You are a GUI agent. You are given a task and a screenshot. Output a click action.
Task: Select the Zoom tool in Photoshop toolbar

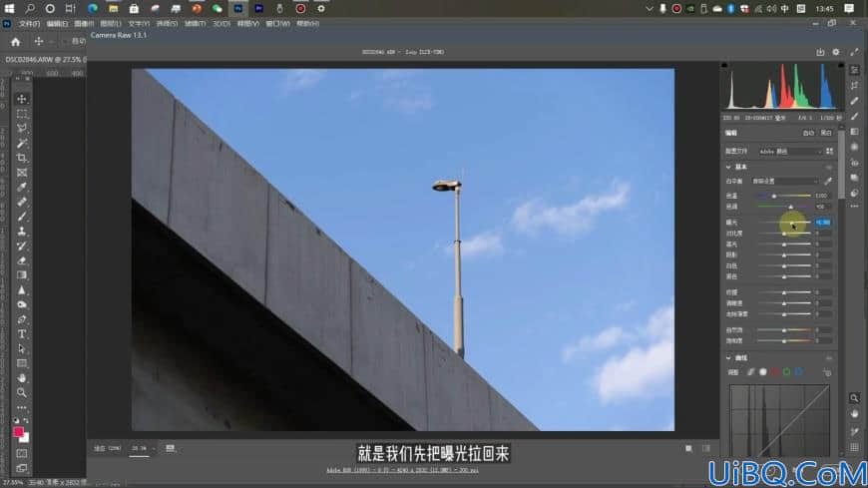click(x=22, y=393)
